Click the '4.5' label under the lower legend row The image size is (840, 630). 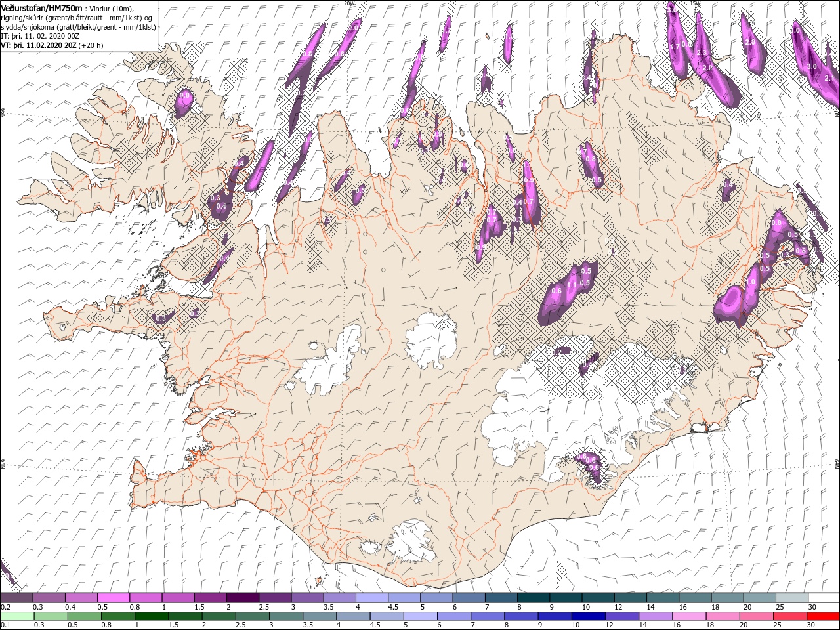point(375,625)
